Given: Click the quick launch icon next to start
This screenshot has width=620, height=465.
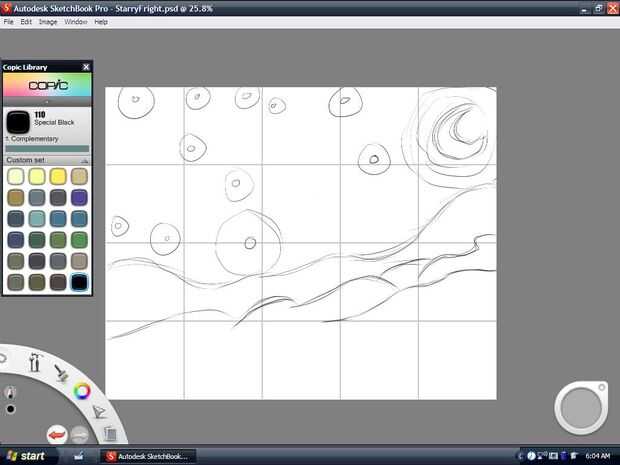Looking at the screenshot, I should [x=79, y=456].
